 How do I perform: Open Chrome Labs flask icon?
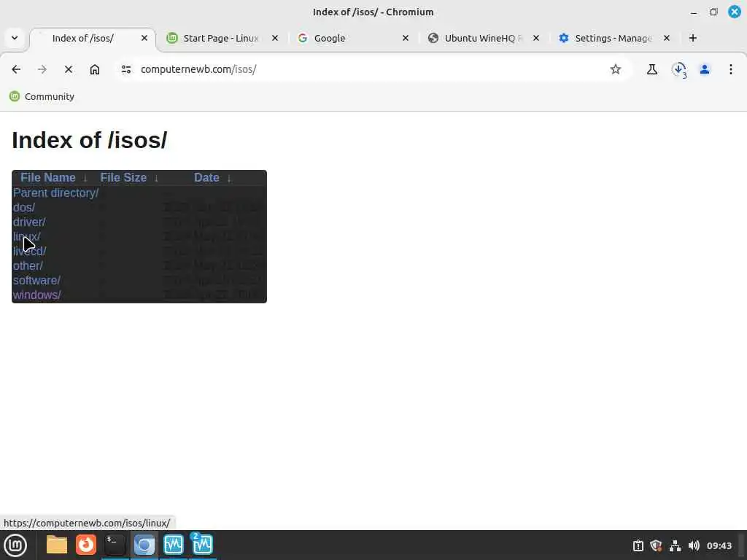pyautogui.click(x=652, y=69)
